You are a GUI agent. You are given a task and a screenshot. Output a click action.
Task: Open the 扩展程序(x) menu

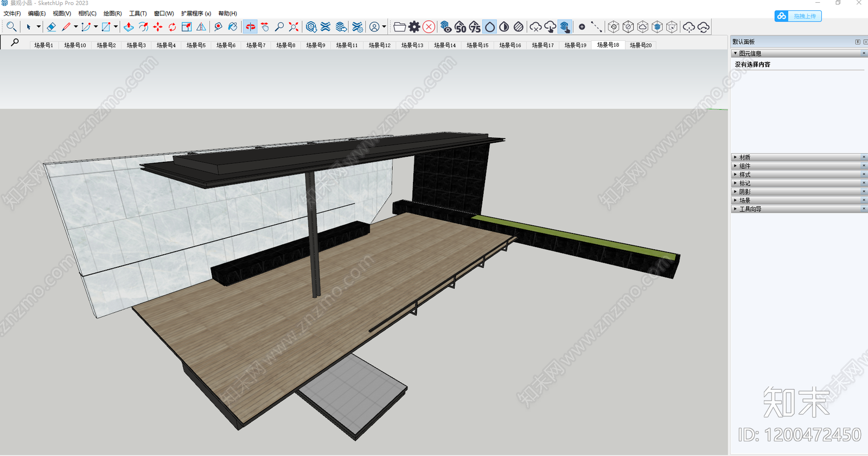tap(196, 14)
